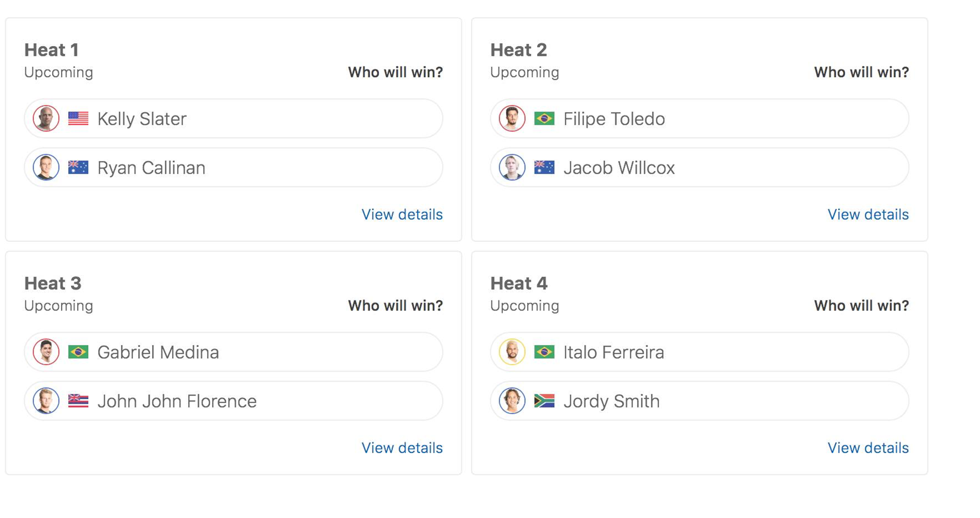Open View details for Heat 4
Image resolution: width=980 pixels, height=518 pixels.
tap(868, 448)
